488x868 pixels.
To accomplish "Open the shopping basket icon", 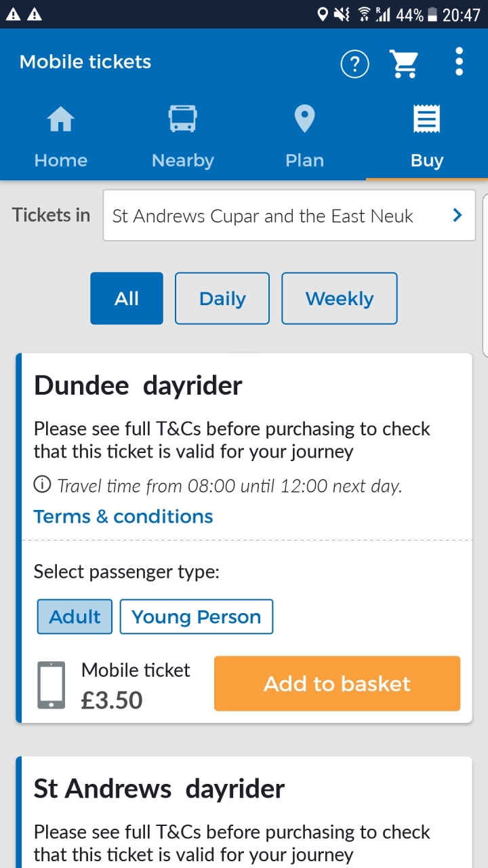I will (404, 64).
